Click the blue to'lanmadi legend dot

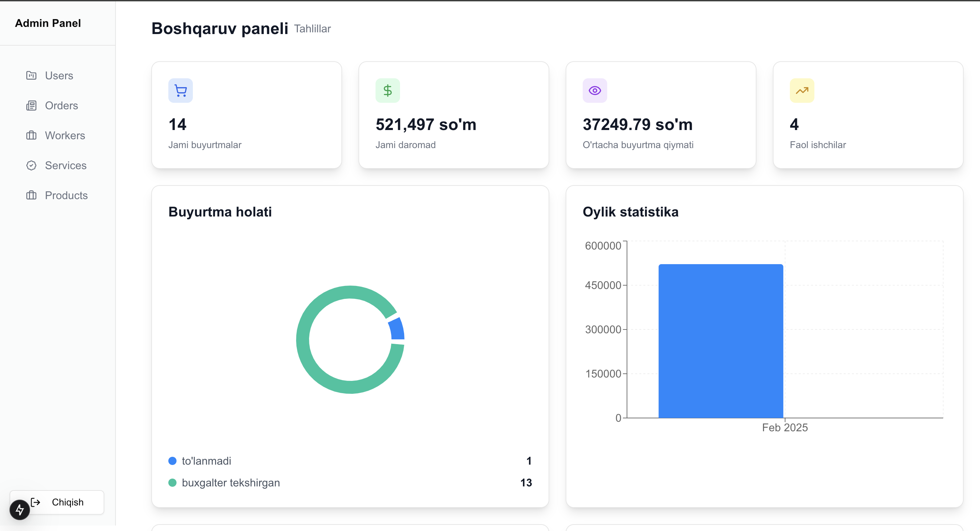tap(172, 461)
